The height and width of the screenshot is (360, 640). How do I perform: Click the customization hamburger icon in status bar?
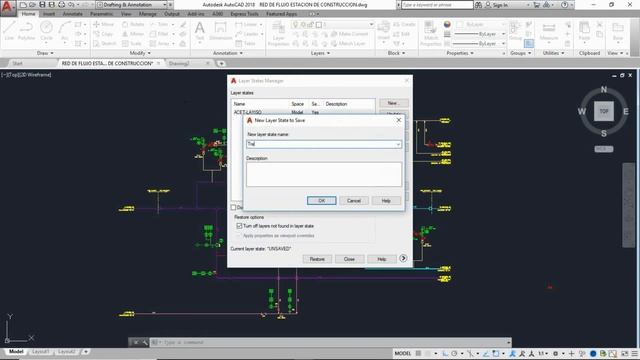tap(635, 353)
